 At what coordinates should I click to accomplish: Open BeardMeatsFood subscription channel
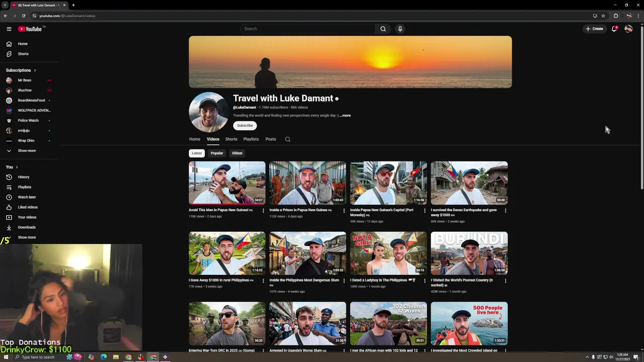(x=31, y=100)
